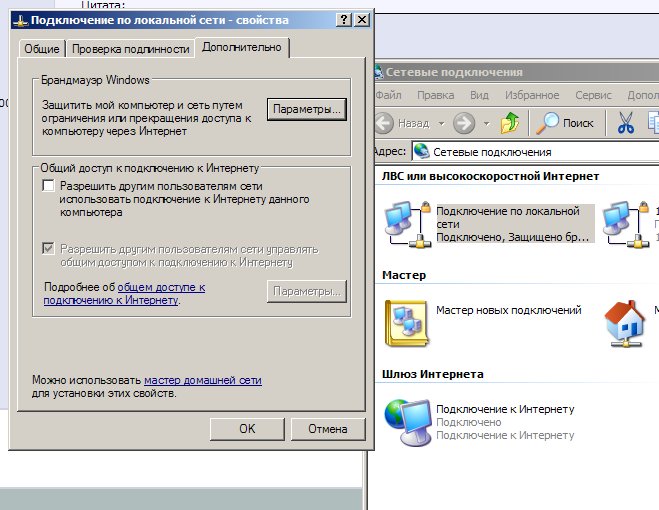Click the help question mark button in title bar
Image resolution: width=659 pixels, height=510 pixels.
[344, 19]
